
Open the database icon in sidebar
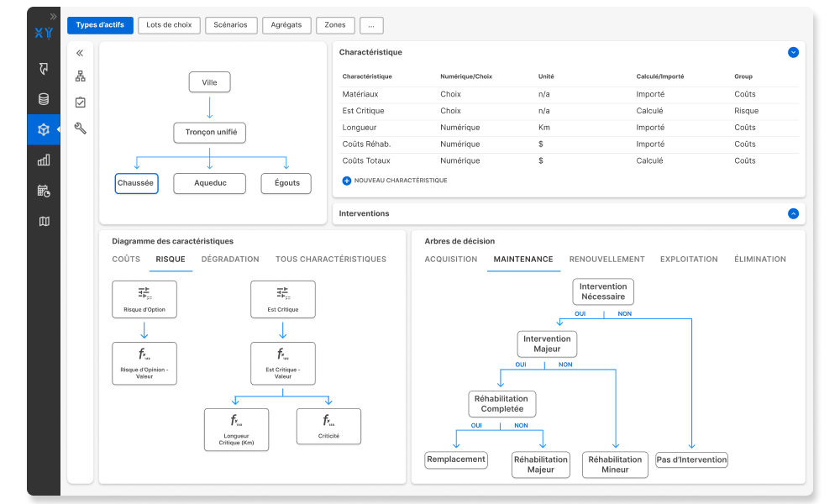(44, 99)
